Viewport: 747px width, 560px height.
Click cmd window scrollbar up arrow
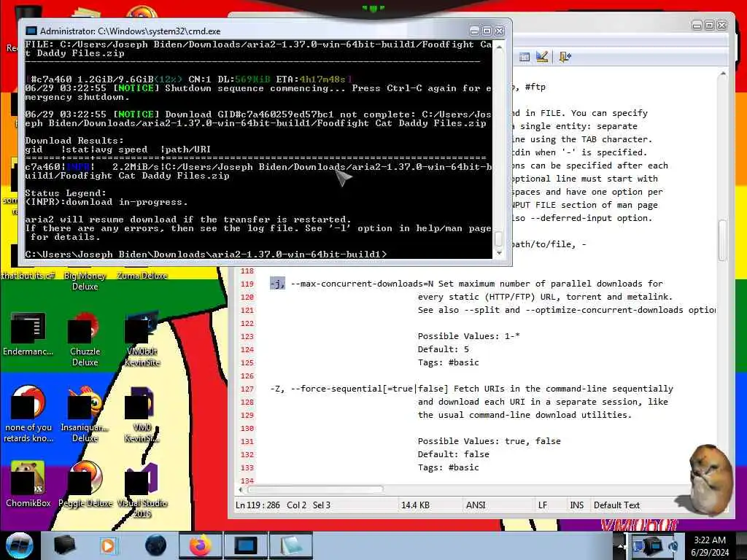499,47
